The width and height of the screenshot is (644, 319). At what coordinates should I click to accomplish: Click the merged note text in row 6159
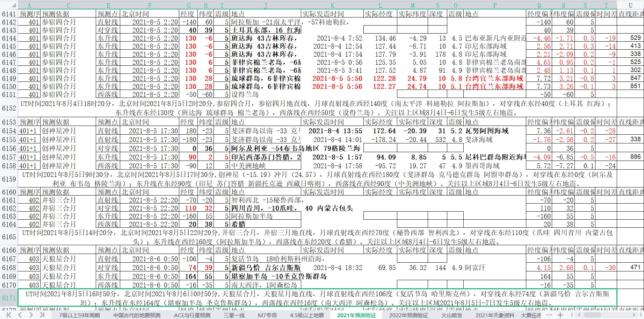pos(317,179)
